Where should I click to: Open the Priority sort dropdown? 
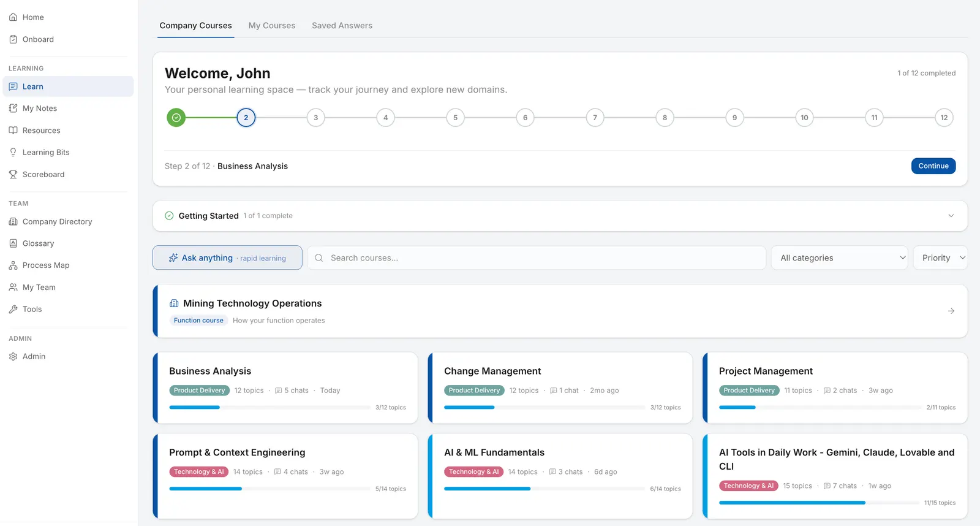pos(940,258)
